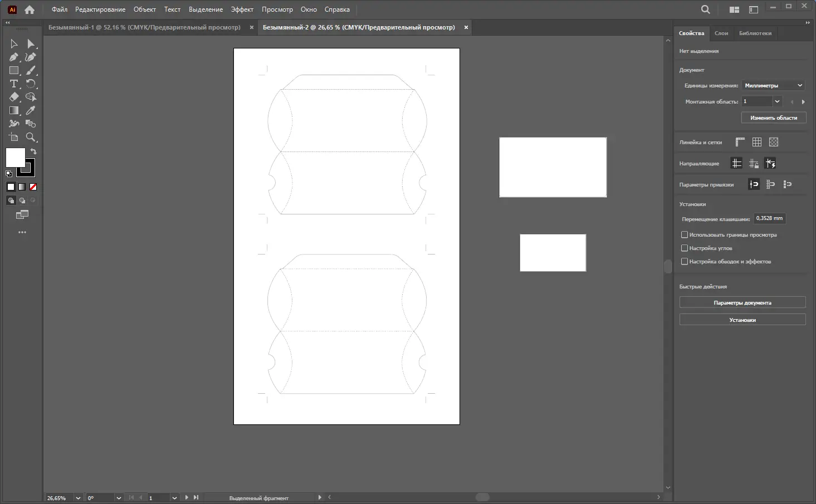Click the 'Установки' button
The height and width of the screenshot is (504, 816).
click(742, 320)
